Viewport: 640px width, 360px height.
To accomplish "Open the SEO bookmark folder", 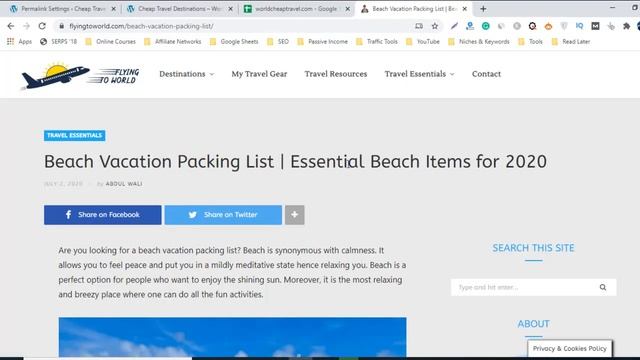I will pos(278,42).
